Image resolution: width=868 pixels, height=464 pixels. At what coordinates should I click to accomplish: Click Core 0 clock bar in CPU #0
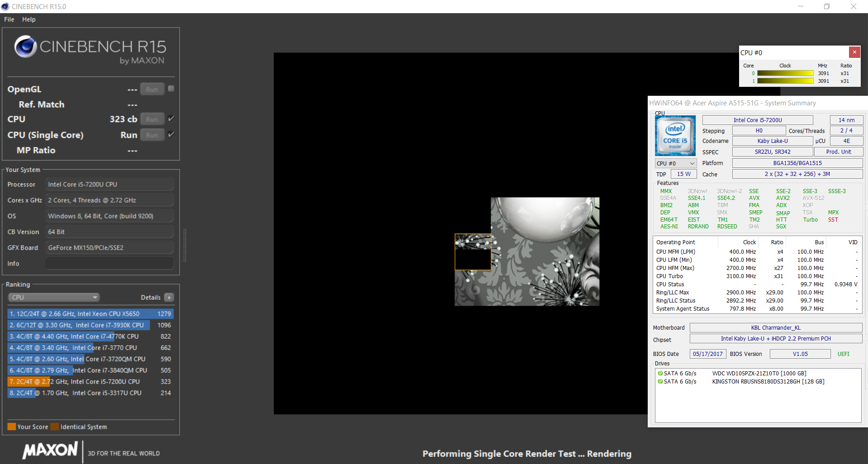pyautogui.click(x=785, y=73)
